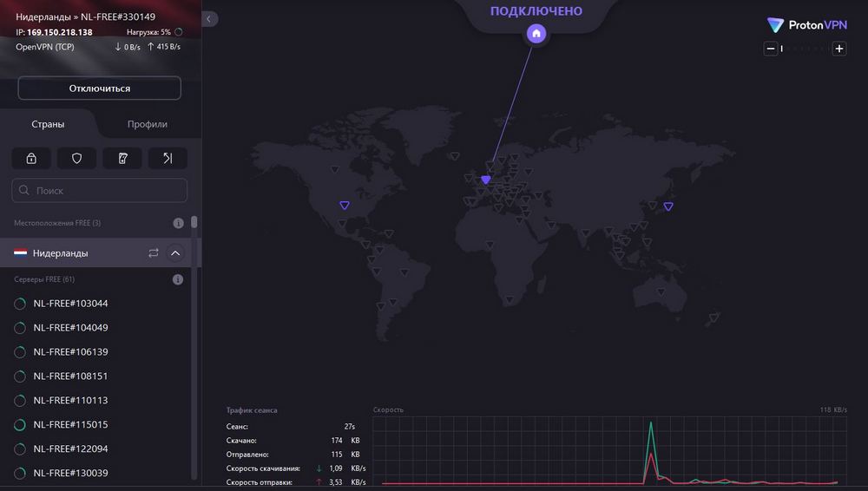Click the home icon under ПОДКЛЮЧЕНО
The image size is (868, 491).
[536, 34]
